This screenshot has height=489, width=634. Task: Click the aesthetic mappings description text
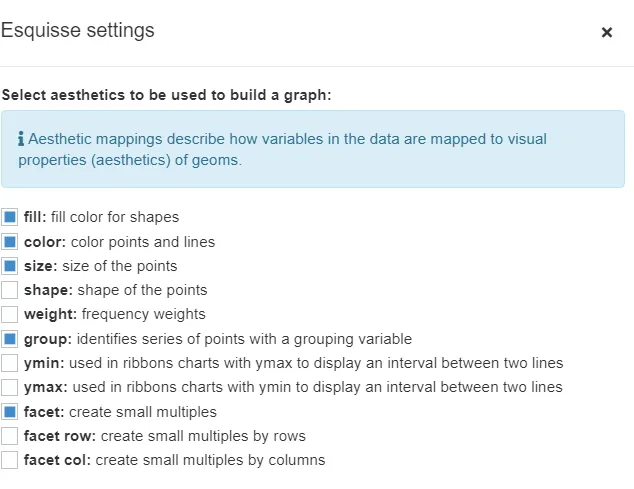282,149
